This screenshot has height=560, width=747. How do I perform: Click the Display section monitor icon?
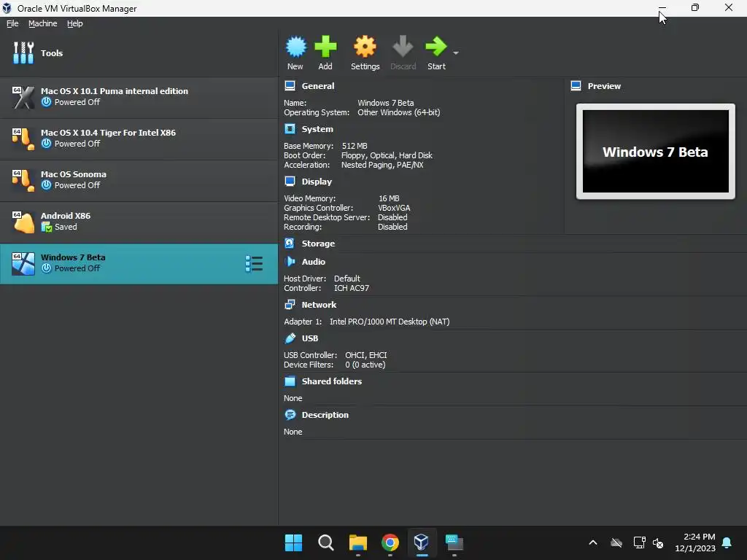pos(290,181)
